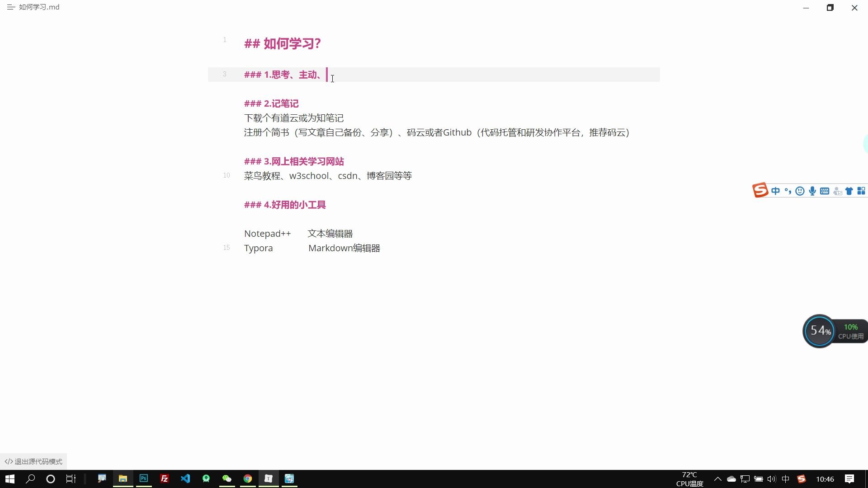Open Sogou soft keyboard
The width and height of the screenshot is (868, 488).
coord(825,191)
